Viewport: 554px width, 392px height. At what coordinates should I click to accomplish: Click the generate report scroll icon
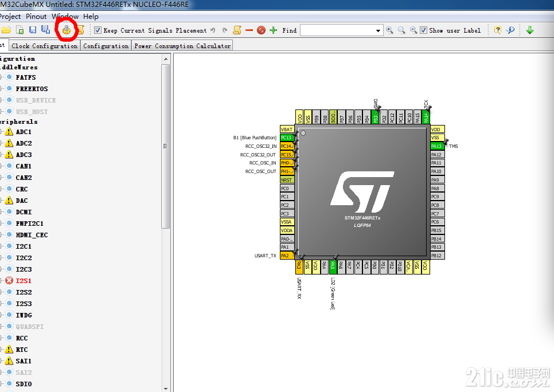coord(80,30)
